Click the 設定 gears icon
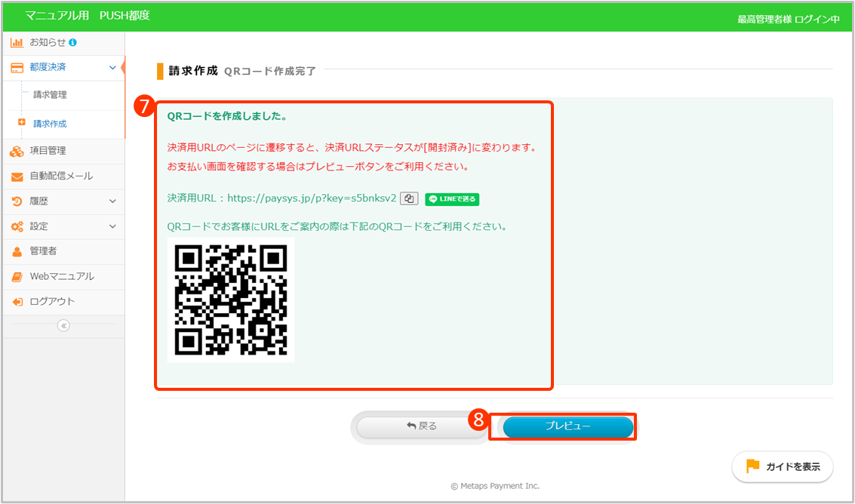The width and height of the screenshot is (855, 504). pos(17,226)
